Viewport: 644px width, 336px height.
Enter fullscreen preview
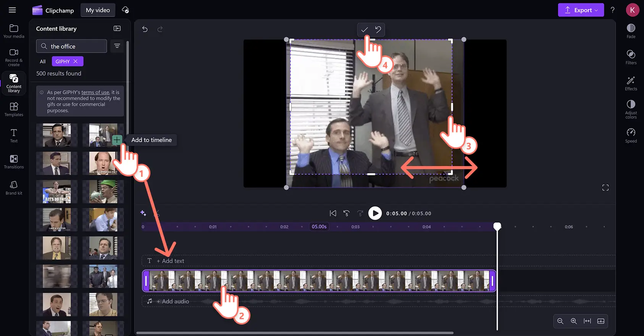605,187
